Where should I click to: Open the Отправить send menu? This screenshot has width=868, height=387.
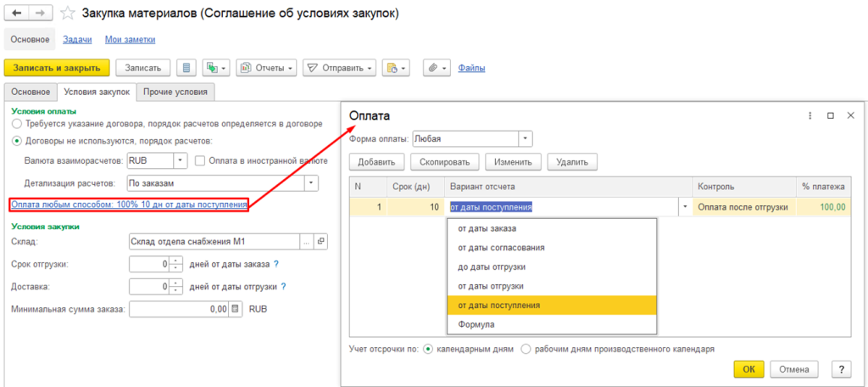pyautogui.click(x=339, y=68)
